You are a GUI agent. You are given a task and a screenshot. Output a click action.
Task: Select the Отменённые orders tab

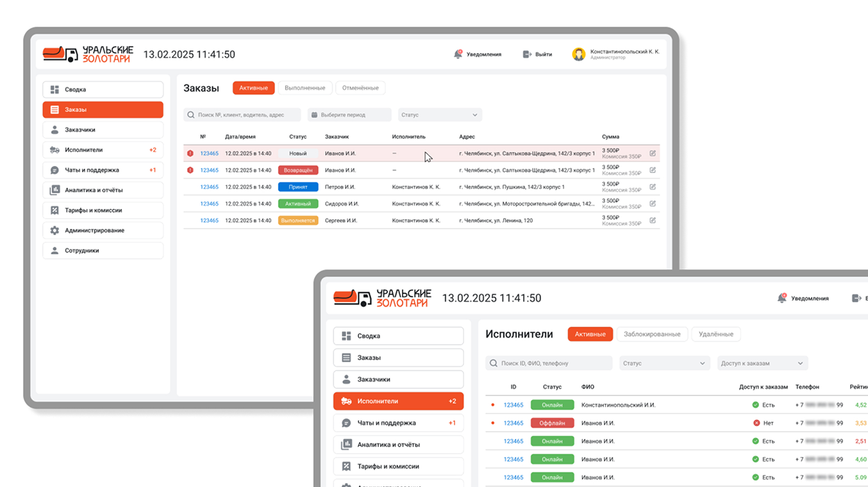pos(360,88)
